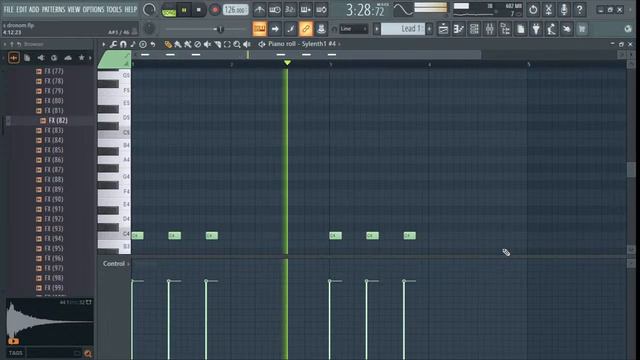This screenshot has width=640, height=360.
Task: Select the Zoom magnifier tool
Action: click(237, 44)
